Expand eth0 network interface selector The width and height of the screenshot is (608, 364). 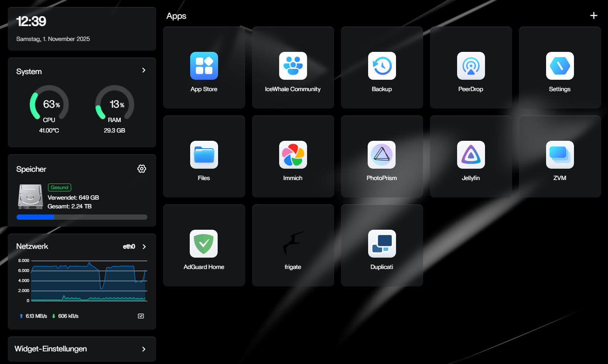click(x=144, y=247)
